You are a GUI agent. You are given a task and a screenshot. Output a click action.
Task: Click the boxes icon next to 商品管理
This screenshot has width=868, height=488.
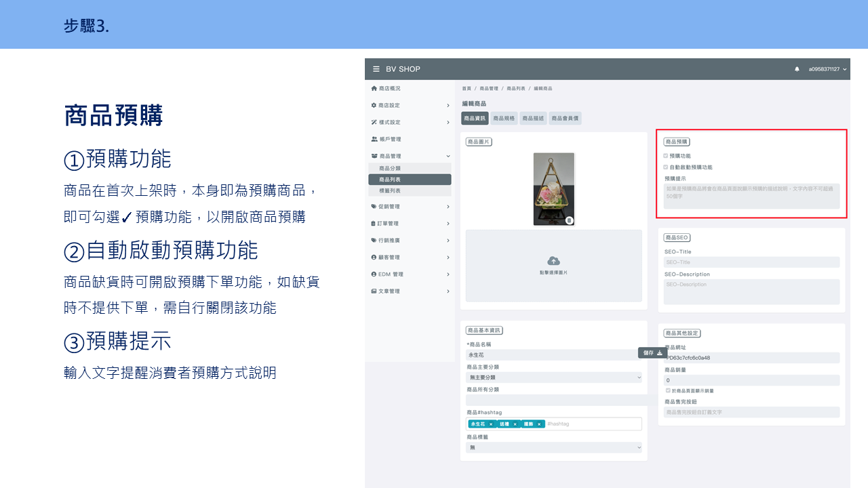pyautogui.click(x=374, y=156)
